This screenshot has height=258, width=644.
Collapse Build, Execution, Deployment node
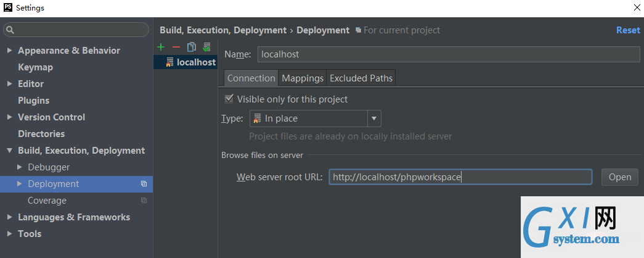pyautogui.click(x=10, y=151)
